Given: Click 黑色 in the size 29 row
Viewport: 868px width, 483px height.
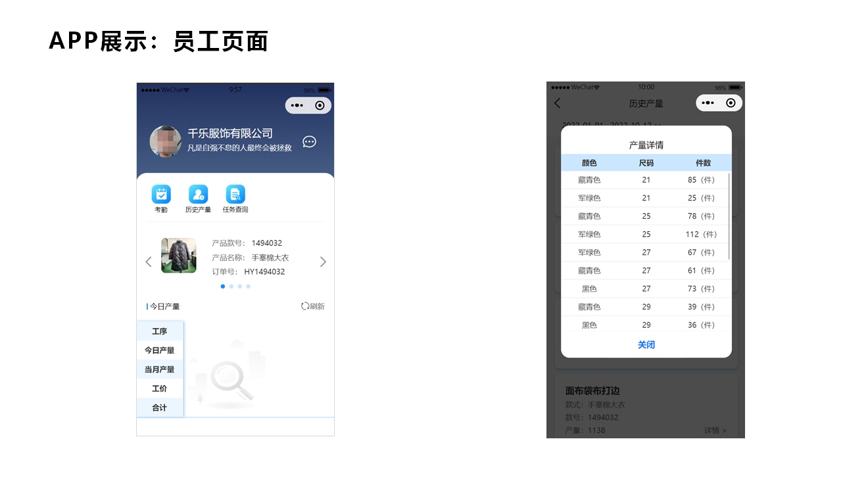Looking at the screenshot, I should pos(589,325).
